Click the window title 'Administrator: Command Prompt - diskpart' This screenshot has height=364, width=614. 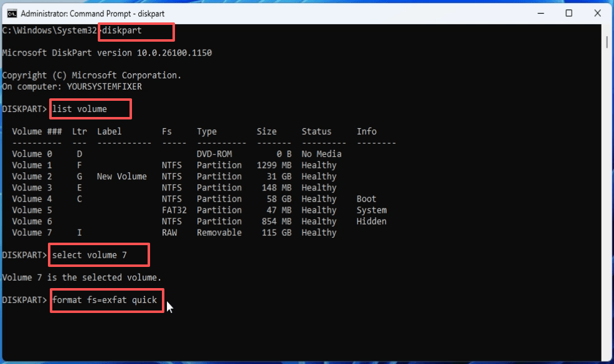pos(92,14)
